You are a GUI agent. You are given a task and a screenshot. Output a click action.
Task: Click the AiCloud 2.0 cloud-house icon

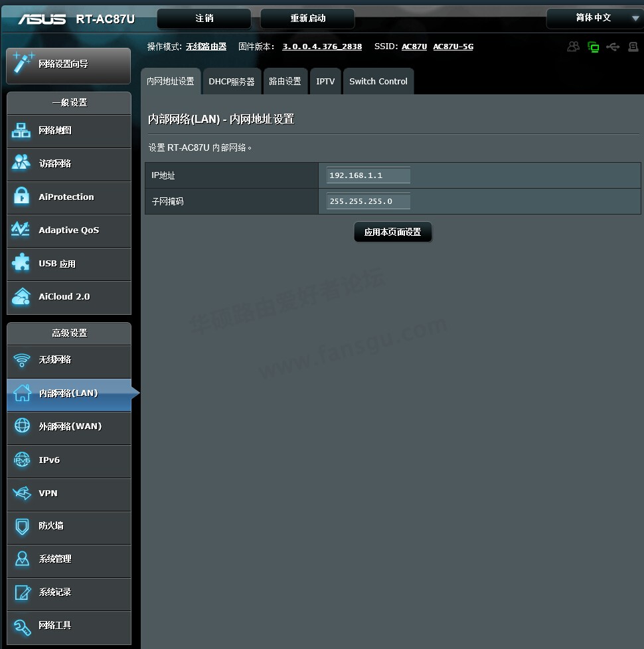click(x=21, y=296)
